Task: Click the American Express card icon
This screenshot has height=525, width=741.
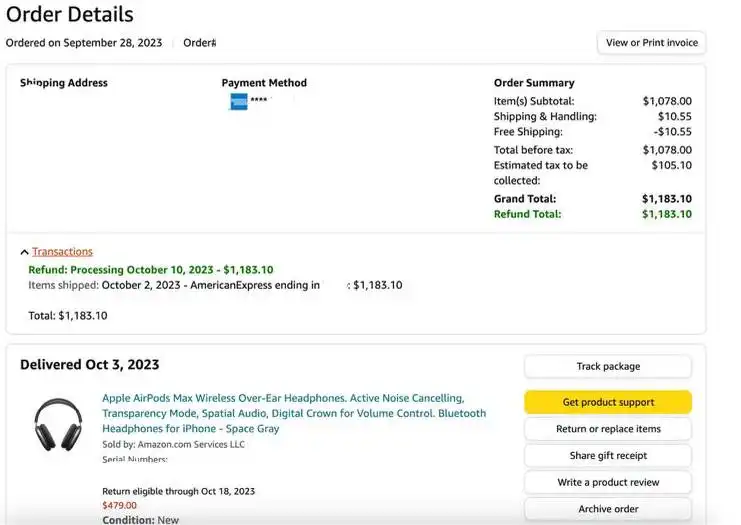Action: pos(239,102)
